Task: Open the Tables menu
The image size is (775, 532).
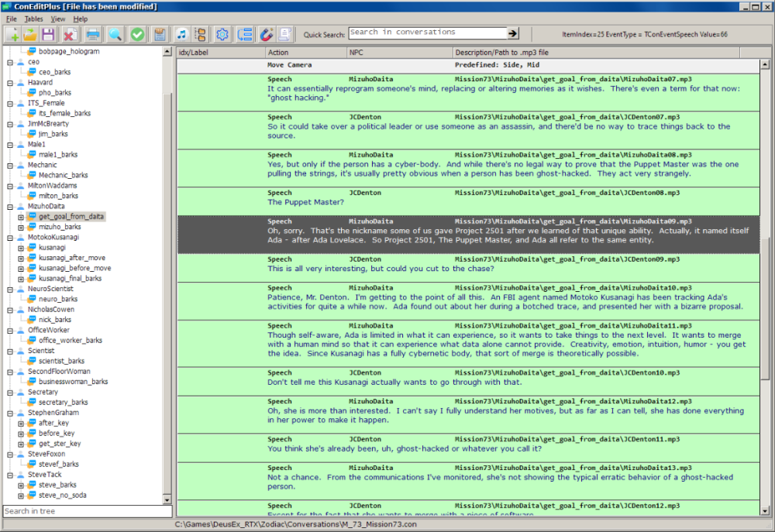Action: click(x=33, y=19)
